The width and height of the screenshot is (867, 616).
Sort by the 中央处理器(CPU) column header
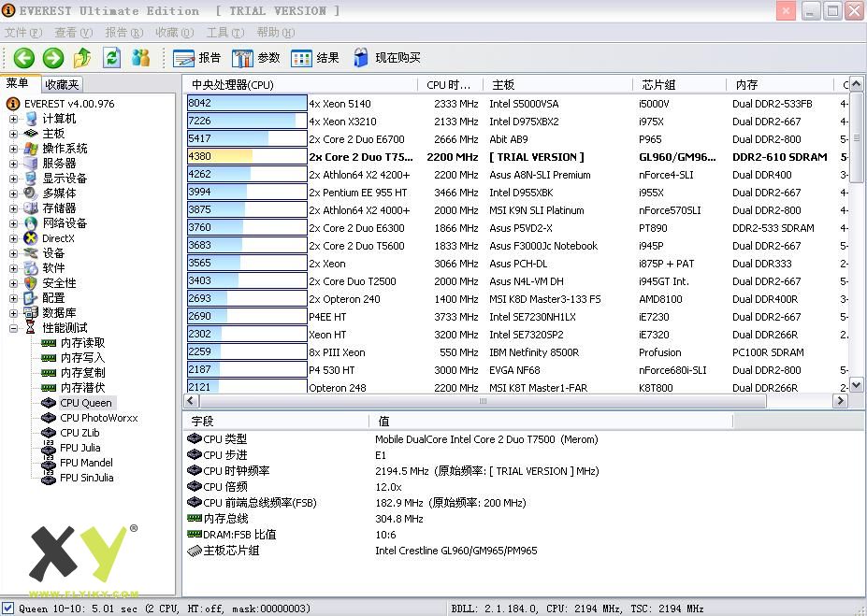[300, 84]
